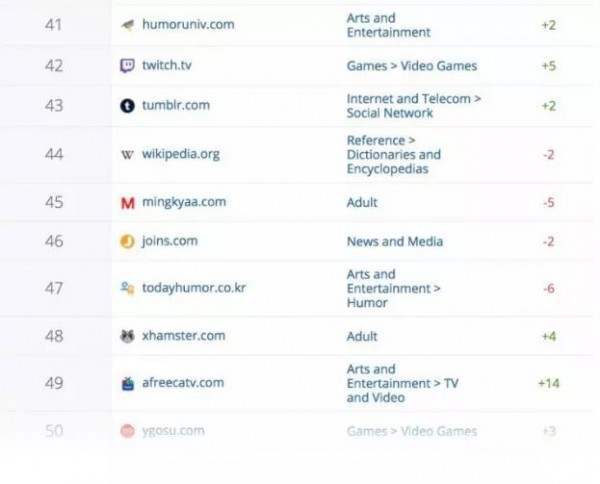Screen dimensions: 600x484
Task: Open the humoruniv.com link
Action: click(x=188, y=24)
